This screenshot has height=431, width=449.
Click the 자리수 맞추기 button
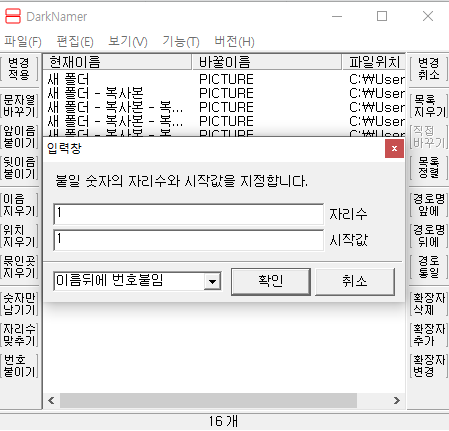(19, 335)
